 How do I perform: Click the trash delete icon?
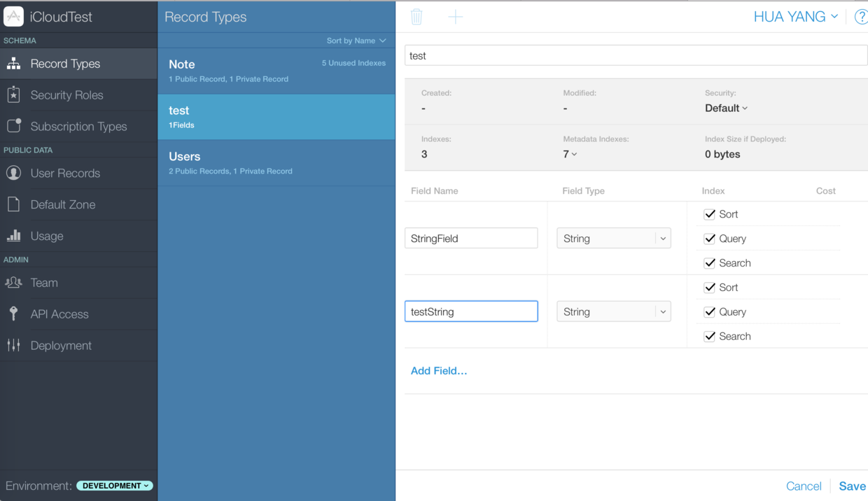(x=416, y=17)
